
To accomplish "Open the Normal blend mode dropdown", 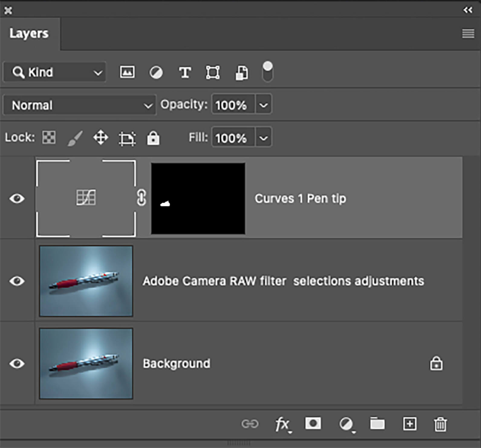I will coord(80,105).
